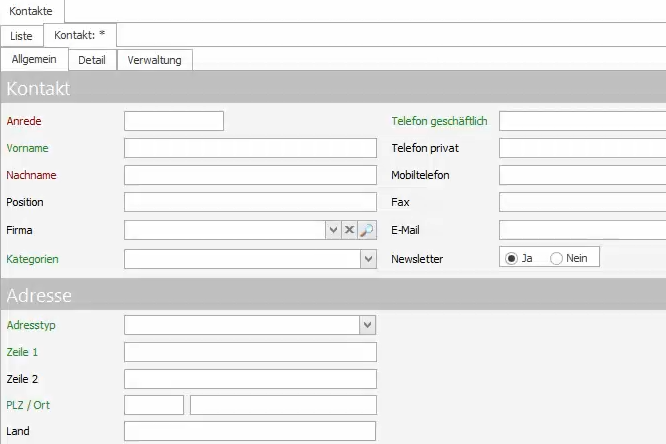Viewport: 666px width, 444px height.
Task: Select the Kontakt: * tab
Action: (x=79, y=35)
